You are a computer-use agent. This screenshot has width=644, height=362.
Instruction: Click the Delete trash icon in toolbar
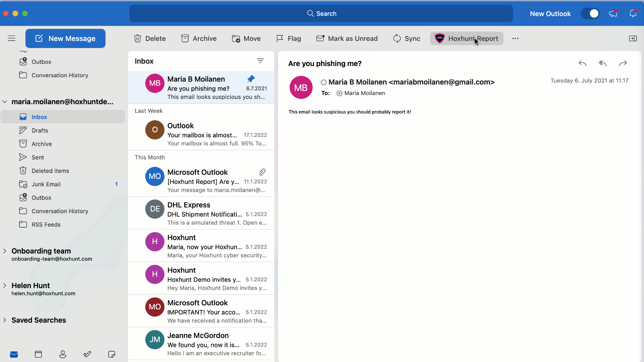[138, 38]
